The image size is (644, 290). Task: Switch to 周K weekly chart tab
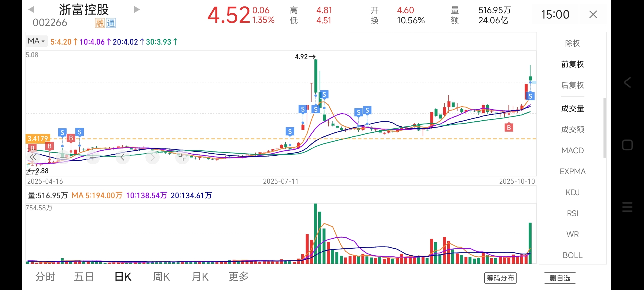161,277
